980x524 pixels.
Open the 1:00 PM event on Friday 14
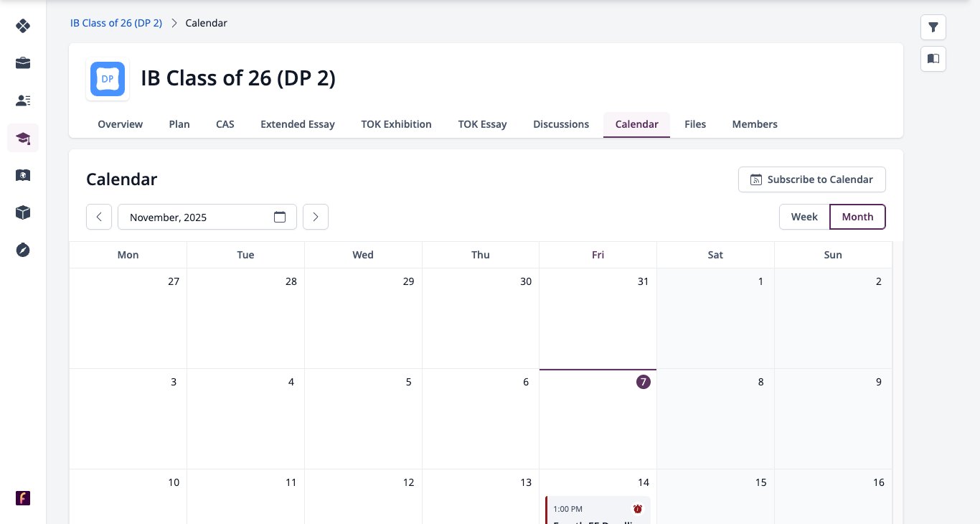(598, 510)
